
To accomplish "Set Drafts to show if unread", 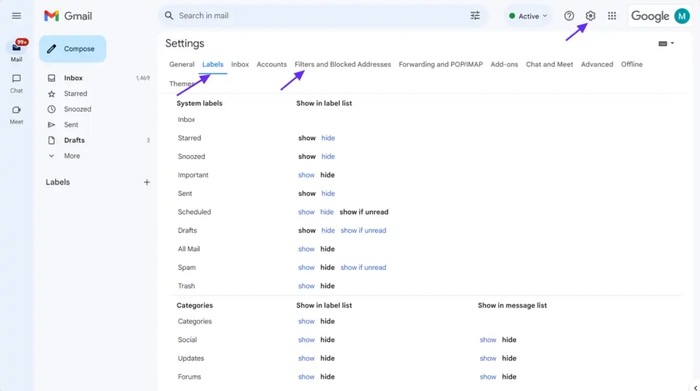I will (363, 230).
